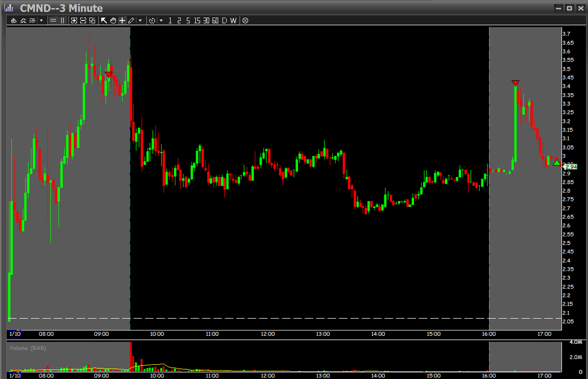Click the CMND--3 Minute window title
Image resolution: width=588 pixels, height=379 pixels.
pyautogui.click(x=61, y=8)
